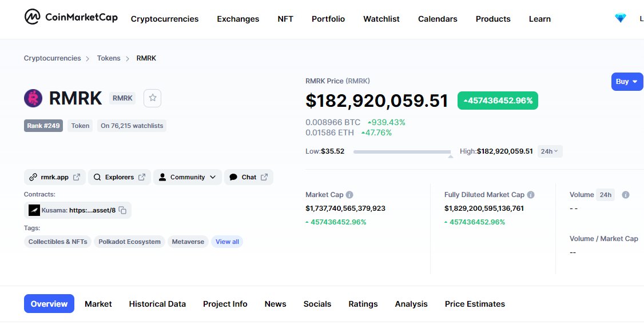Click the Metaverse tag
The height and width of the screenshot is (329, 644).
coord(188,242)
